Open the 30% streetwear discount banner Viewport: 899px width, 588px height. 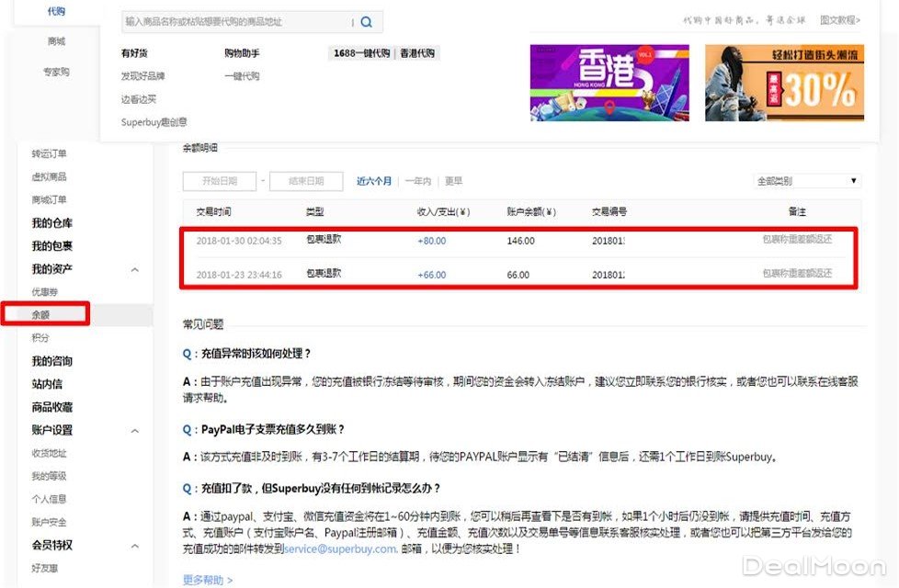(x=784, y=84)
